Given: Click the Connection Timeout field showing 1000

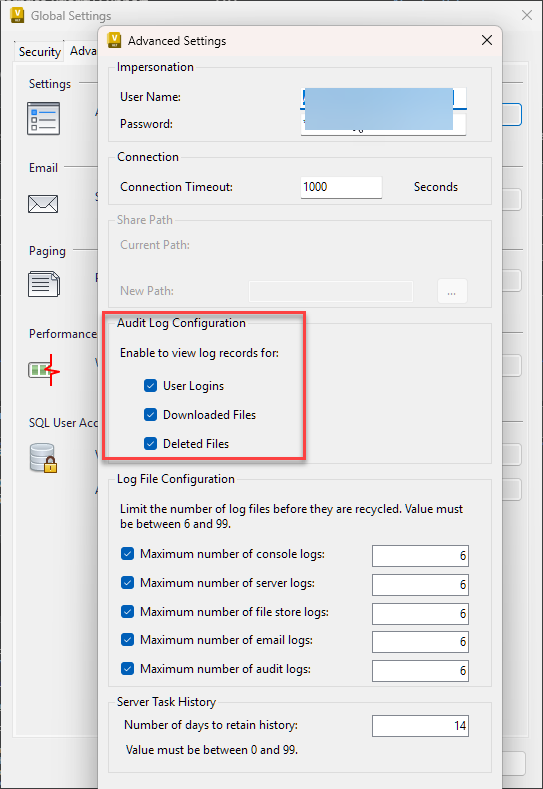Looking at the screenshot, I should point(341,187).
